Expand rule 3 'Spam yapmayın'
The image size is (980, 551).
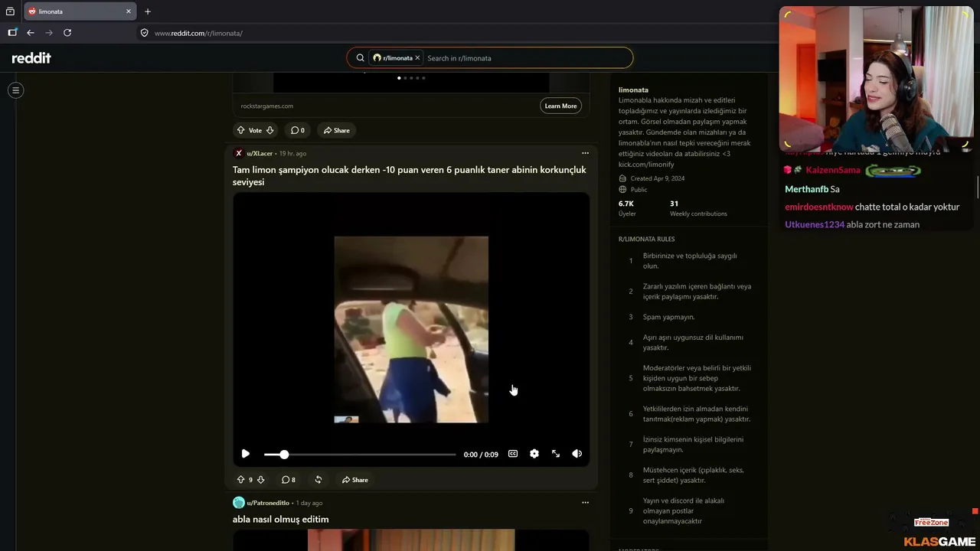689,317
